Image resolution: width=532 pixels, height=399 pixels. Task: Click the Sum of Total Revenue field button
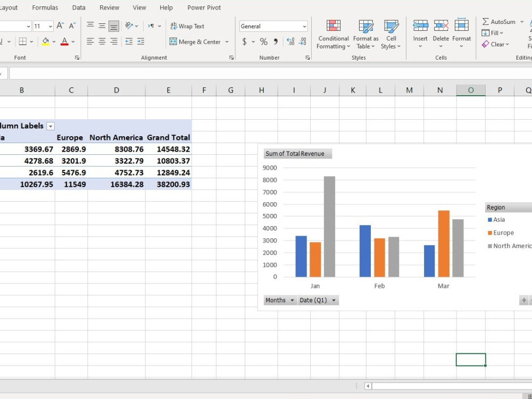297,154
